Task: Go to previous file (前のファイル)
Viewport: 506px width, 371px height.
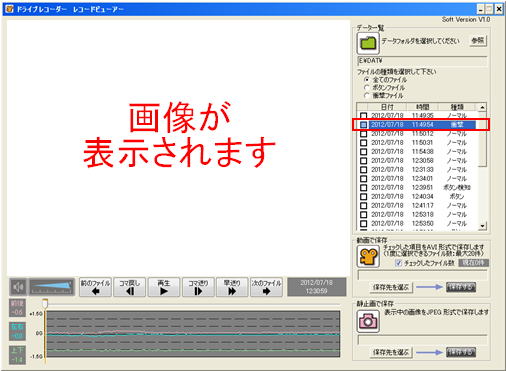Action: 95,287
